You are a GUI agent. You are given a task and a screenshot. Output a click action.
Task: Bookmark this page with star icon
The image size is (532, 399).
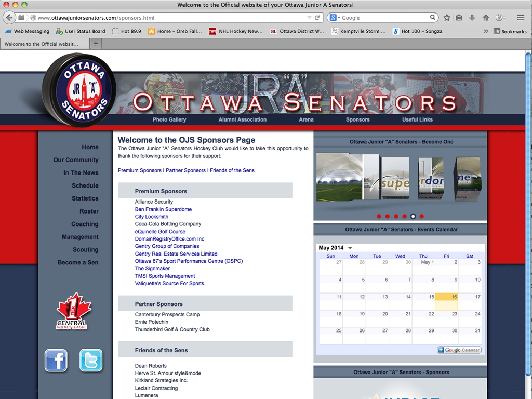pos(447,18)
